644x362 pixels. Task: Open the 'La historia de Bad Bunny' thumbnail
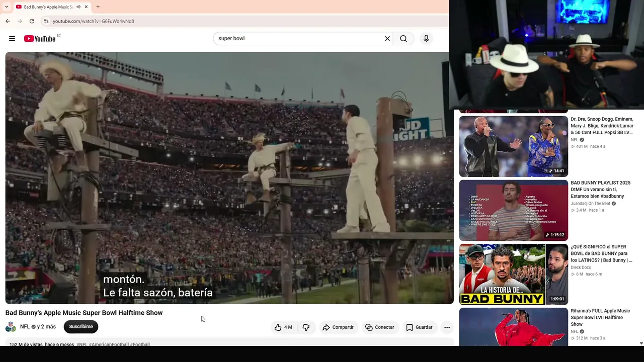tap(514, 274)
